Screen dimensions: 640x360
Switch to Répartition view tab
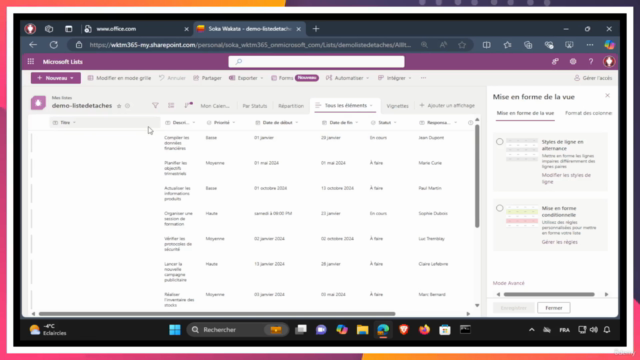[291, 106]
